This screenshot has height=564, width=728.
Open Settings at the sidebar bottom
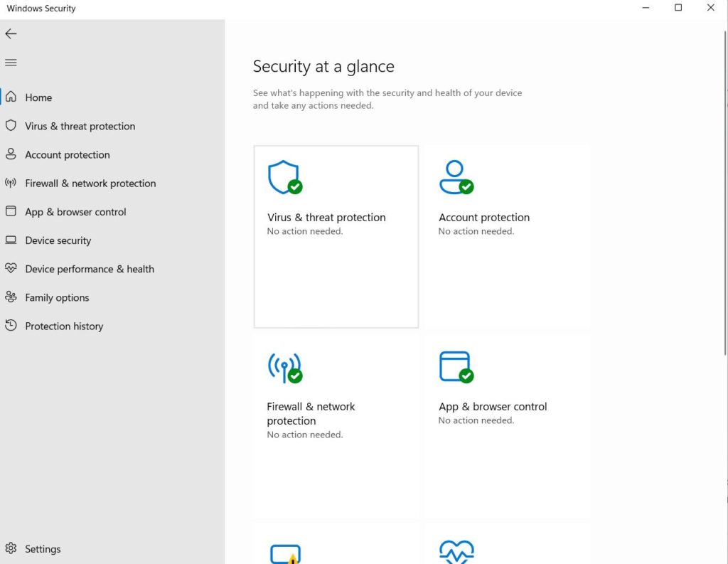(x=112, y=548)
